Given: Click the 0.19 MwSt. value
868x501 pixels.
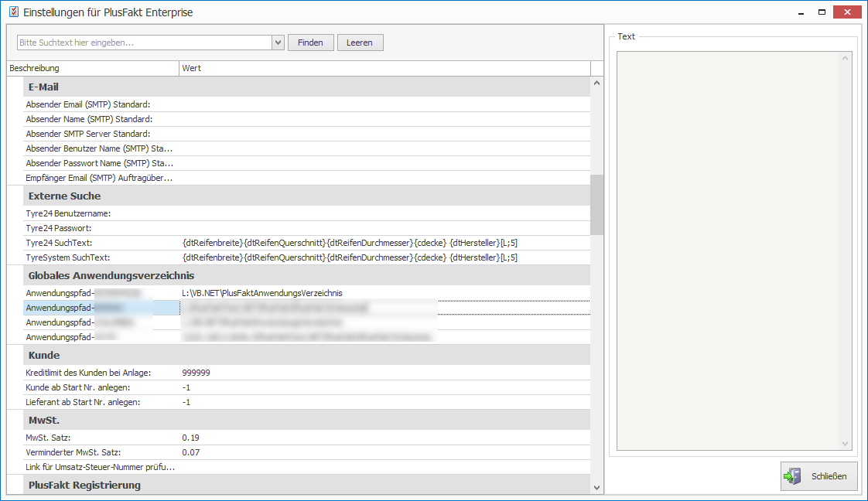Looking at the screenshot, I should 190,438.
